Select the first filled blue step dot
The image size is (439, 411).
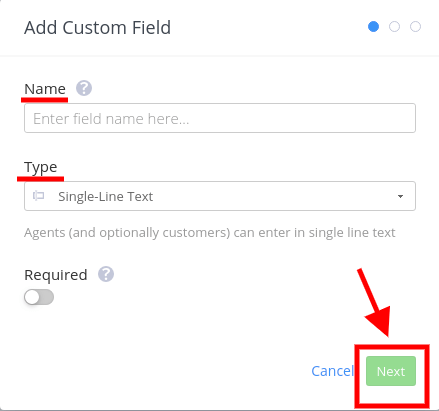pos(373,27)
